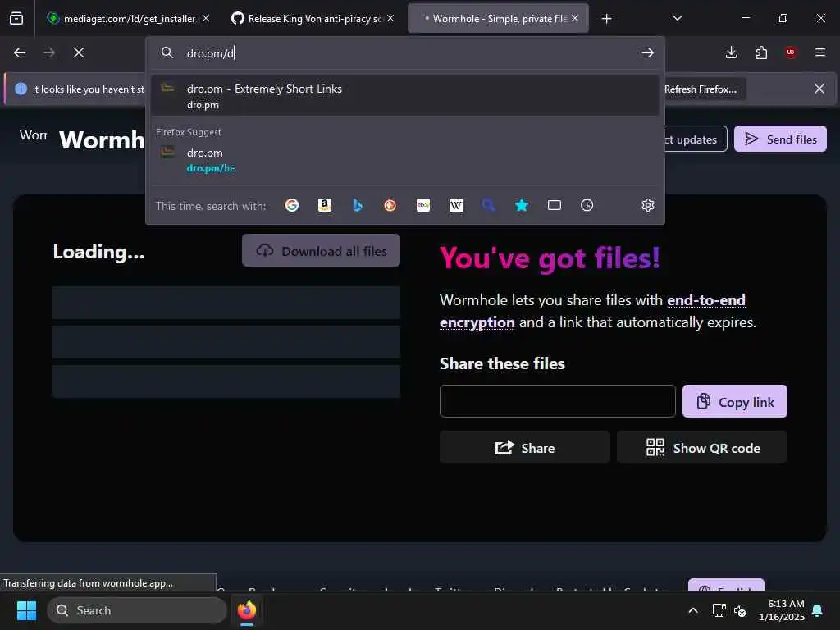Viewport: 840px width, 630px height.
Task: Click the share link input field
Action: (557, 401)
